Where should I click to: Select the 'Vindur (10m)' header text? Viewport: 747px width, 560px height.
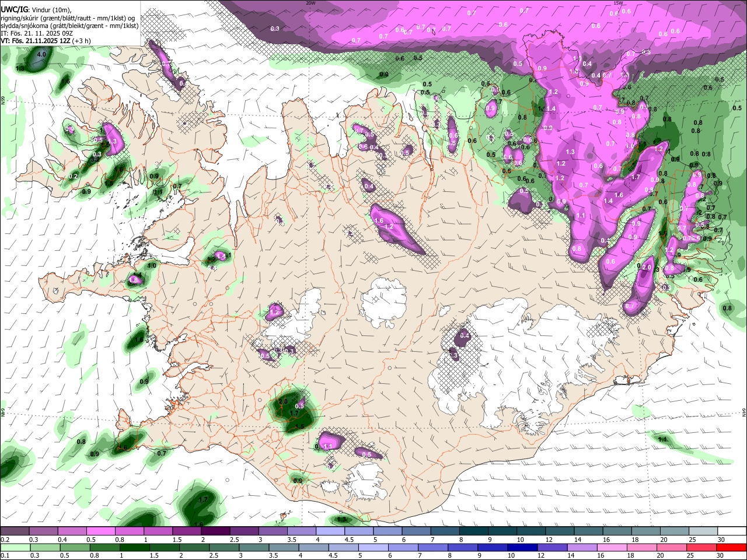coord(51,10)
